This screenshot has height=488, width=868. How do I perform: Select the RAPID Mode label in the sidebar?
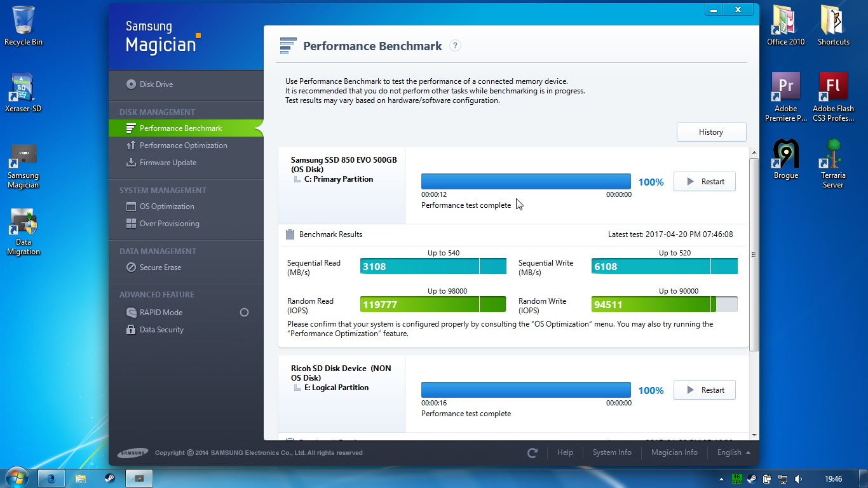(161, 313)
